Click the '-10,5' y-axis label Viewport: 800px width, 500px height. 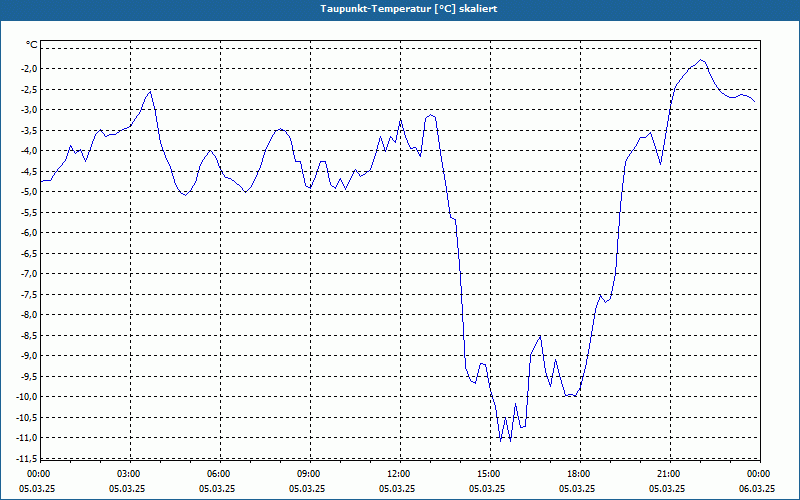coord(28,417)
